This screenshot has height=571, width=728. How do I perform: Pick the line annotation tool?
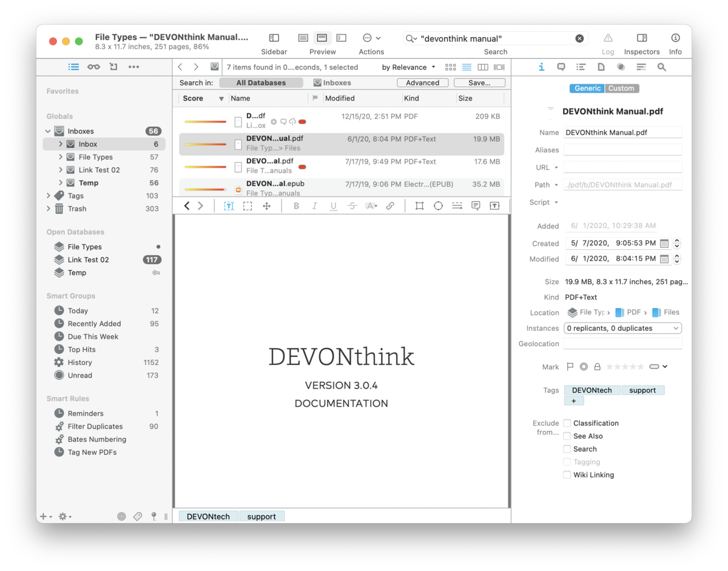pos(457,206)
